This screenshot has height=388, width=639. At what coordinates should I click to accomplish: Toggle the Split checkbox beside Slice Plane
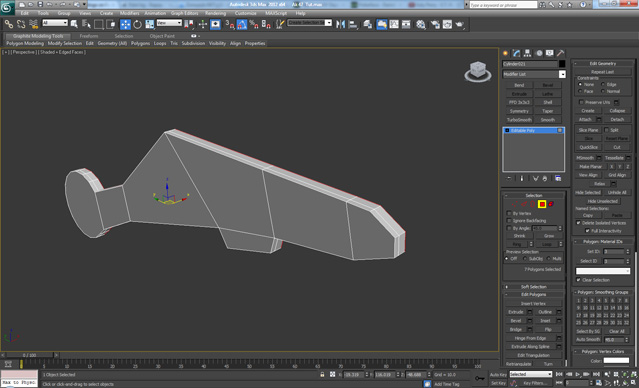click(x=606, y=130)
